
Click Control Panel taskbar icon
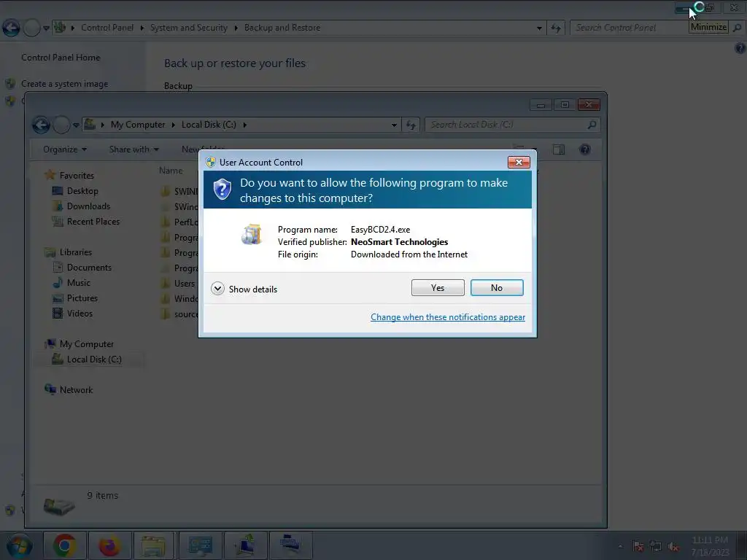click(200, 545)
